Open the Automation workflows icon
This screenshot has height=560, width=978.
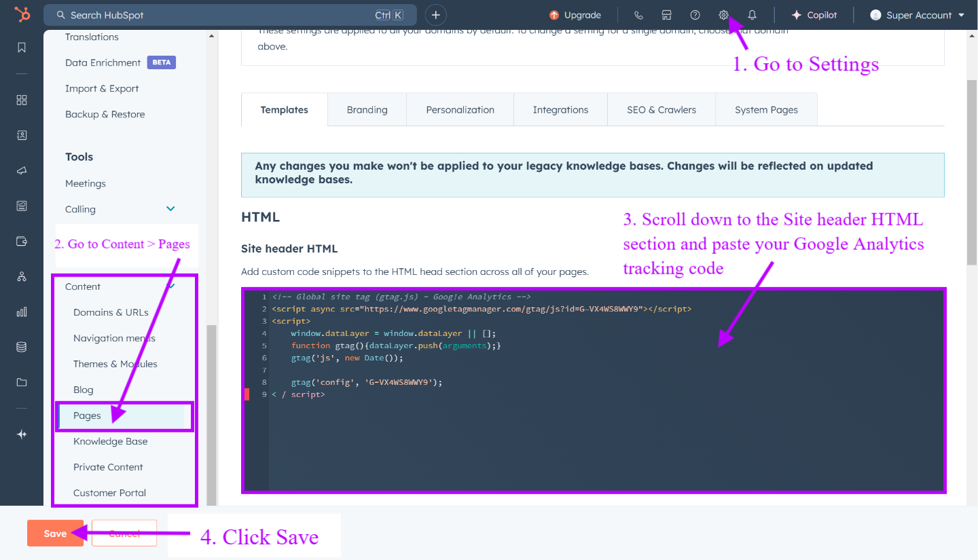[x=22, y=276]
